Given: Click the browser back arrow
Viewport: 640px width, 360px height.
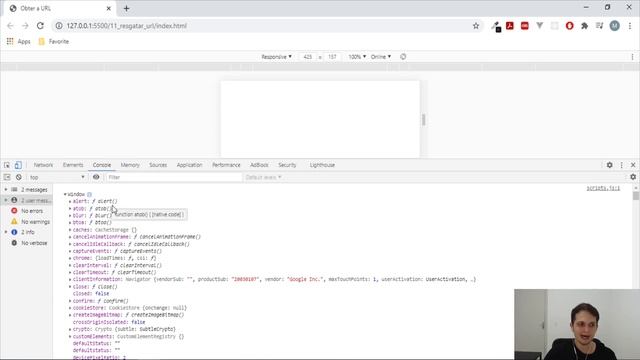Looking at the screenshot, I should click(x=10, y=26).
